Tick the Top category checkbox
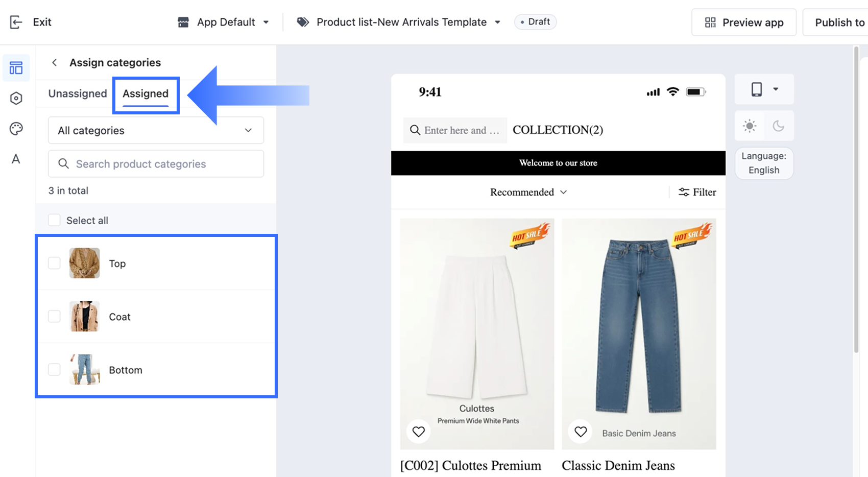Image resolution: width=868 pixels, height=477 pixels. pyautogui.click(x=54, y=263)
